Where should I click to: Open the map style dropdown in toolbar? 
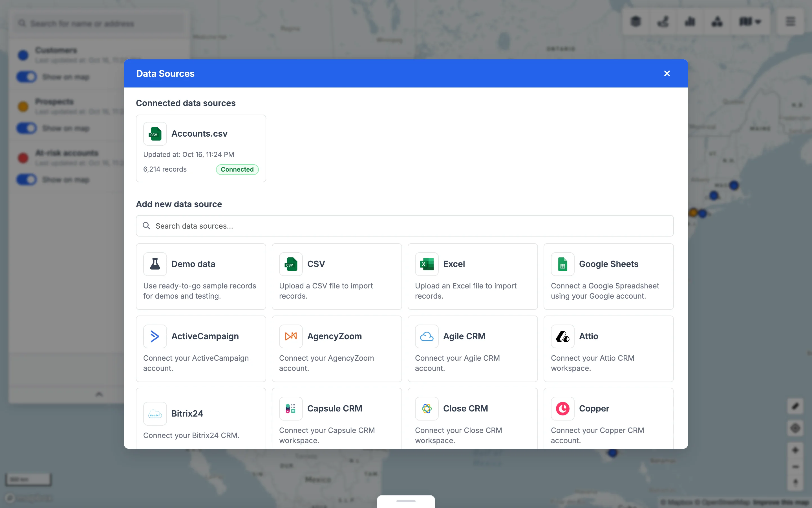click(750, 22)
